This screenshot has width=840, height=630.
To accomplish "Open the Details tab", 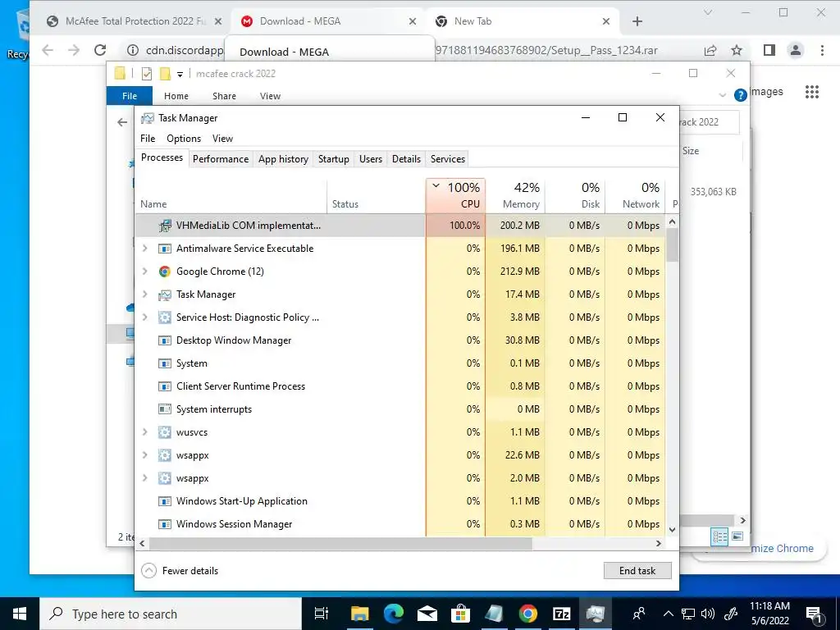I will click(x=406, y=159).
